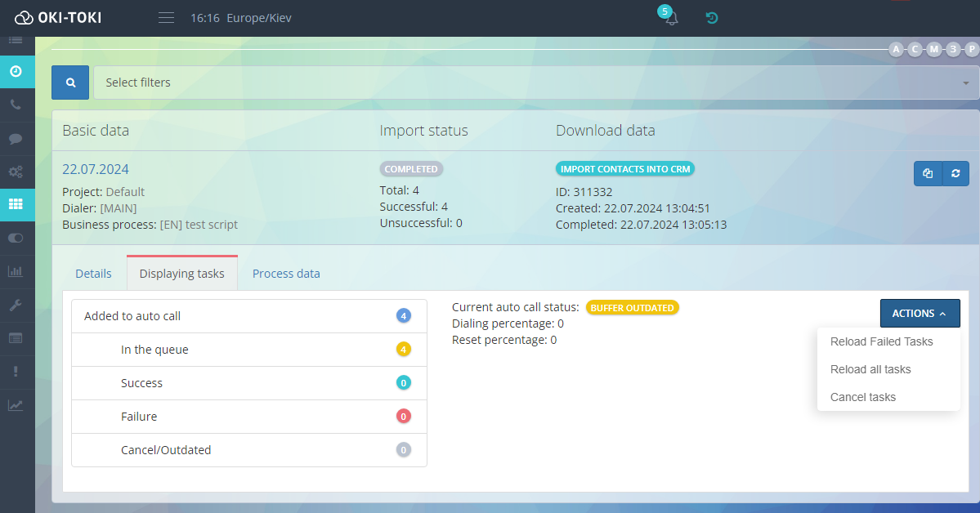The height and width of the screenshot is (513, 980).
Task: Switch to the Process data tab
Action: 286,274
